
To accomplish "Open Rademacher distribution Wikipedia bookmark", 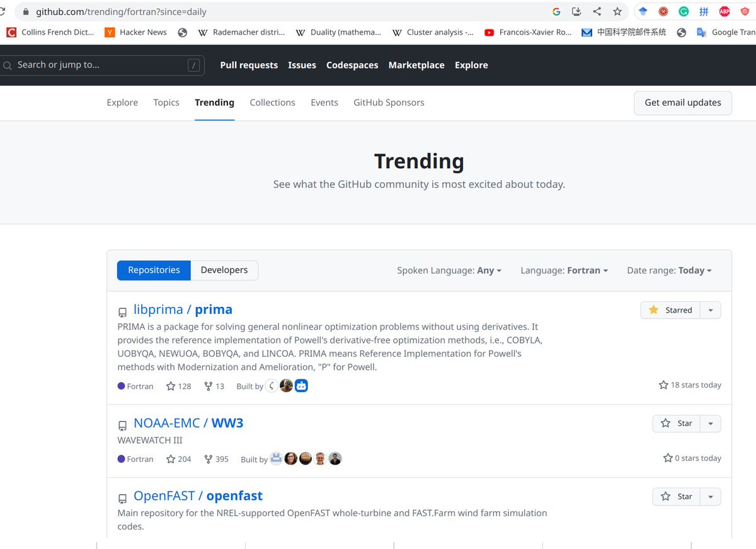I will (x=242, y=32).
